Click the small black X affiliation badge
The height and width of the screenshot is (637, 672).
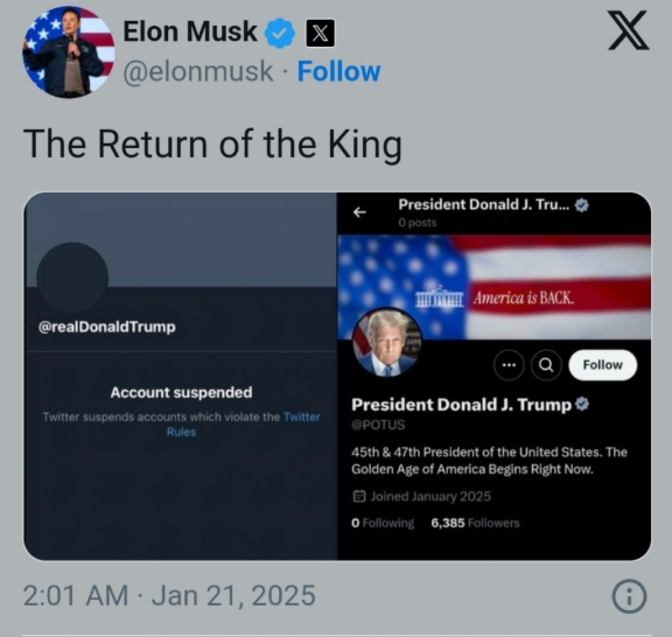click(320, 34)
